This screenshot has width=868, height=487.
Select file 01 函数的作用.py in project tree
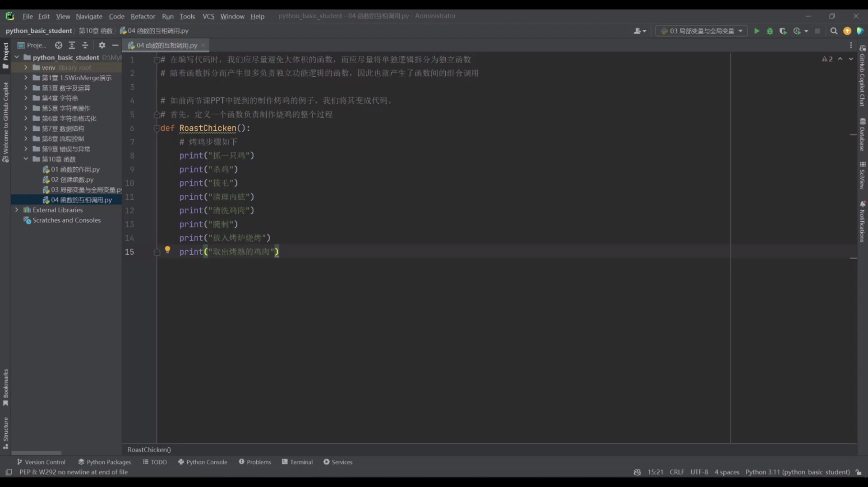75,169
